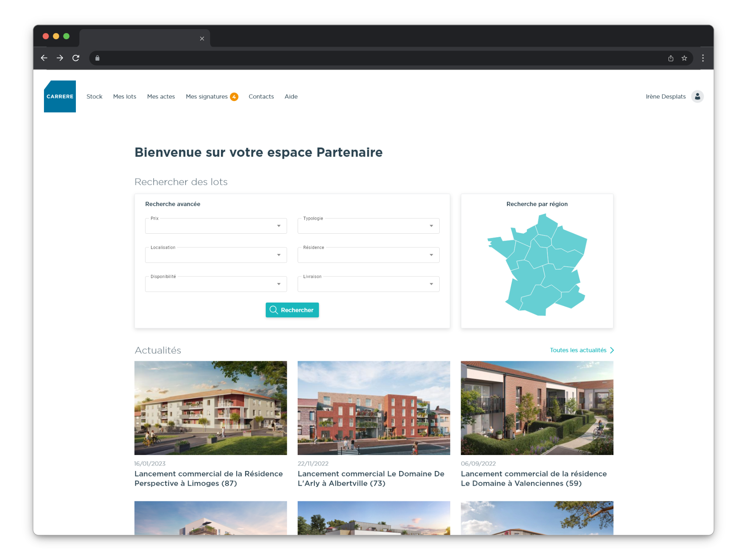747x560 pixels.
Task: Open the Stock menu item
Action: [x=94, y=96]
